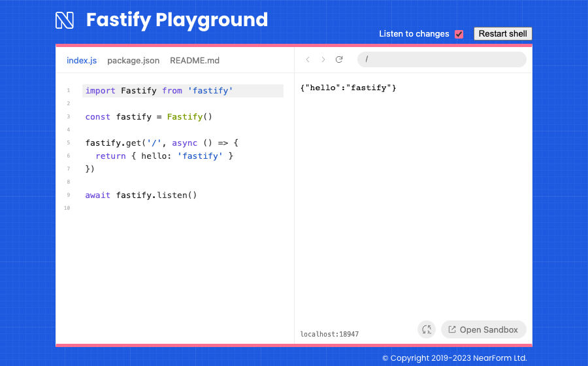Restart the shell
Viewport: 588px width, 366px height.
(502, 34)
